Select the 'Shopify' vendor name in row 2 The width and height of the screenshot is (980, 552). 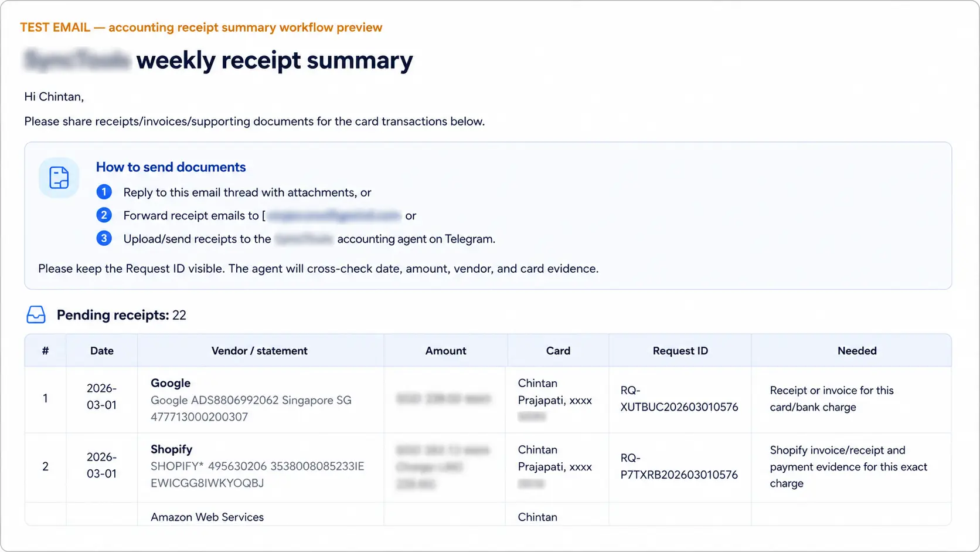171,449
